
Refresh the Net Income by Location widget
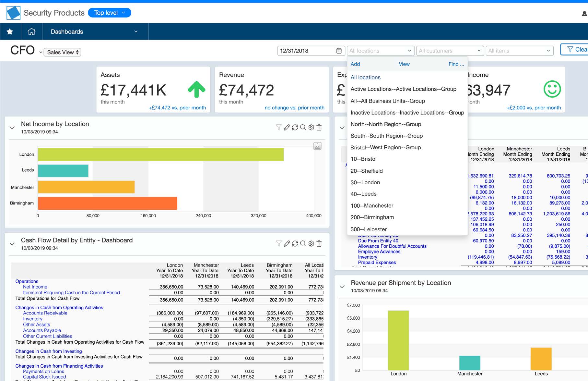295,128
